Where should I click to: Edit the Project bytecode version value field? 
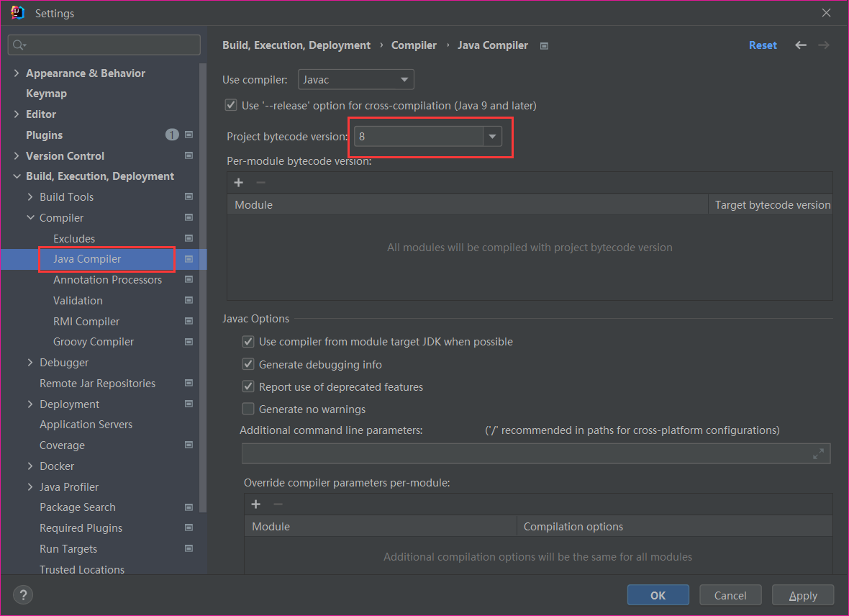[419, 137]
